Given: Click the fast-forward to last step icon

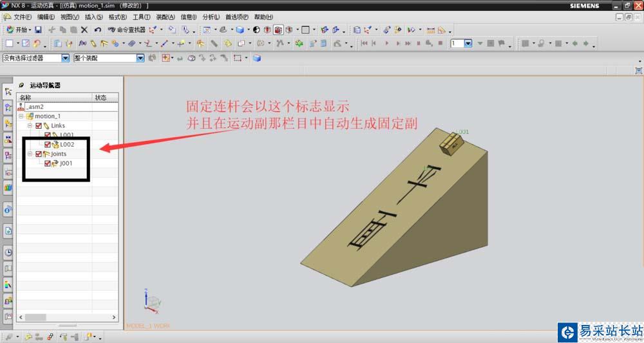Looking at the screenshot, I should click(408, 43).
